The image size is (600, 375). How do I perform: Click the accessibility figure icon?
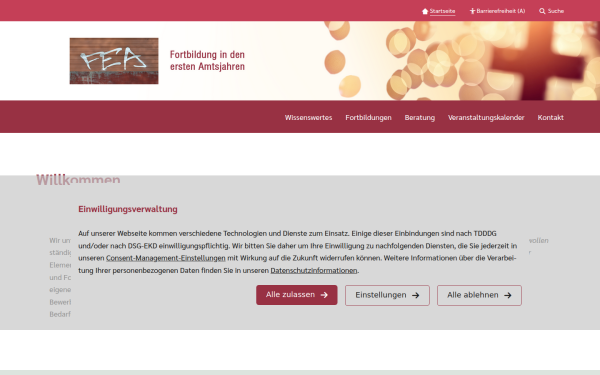pyautogui.click(x=472, y=11)
